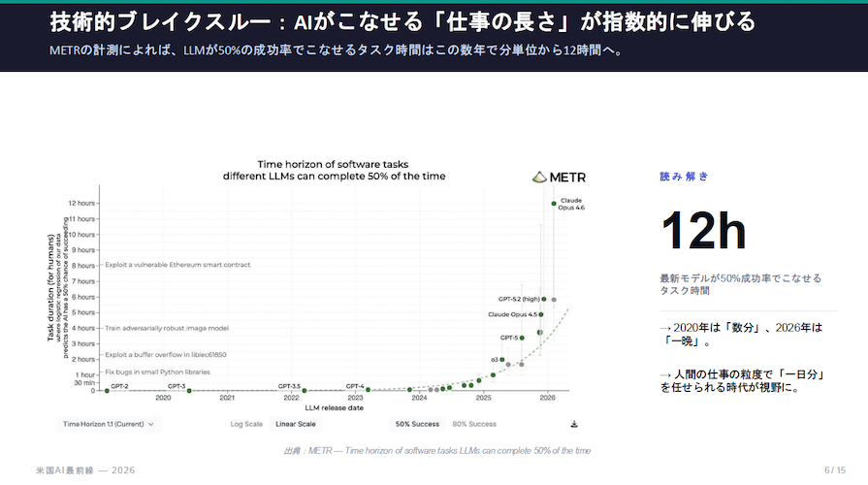Click the GPT-5 data label
Screen dimensions: 868x485
pyautogui.click(x=509, y=338)
